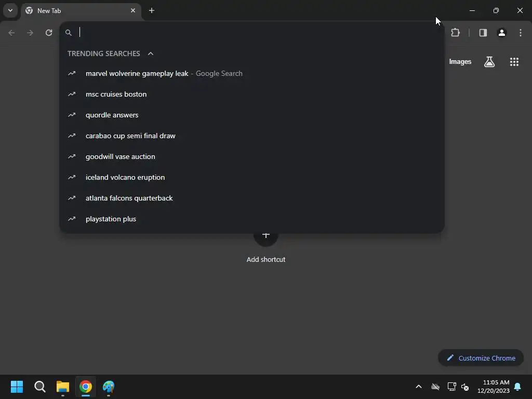This screenshot has width=532, height=399.
Task: Click the muted volume tray icon
Action: [x=465, y=387]
